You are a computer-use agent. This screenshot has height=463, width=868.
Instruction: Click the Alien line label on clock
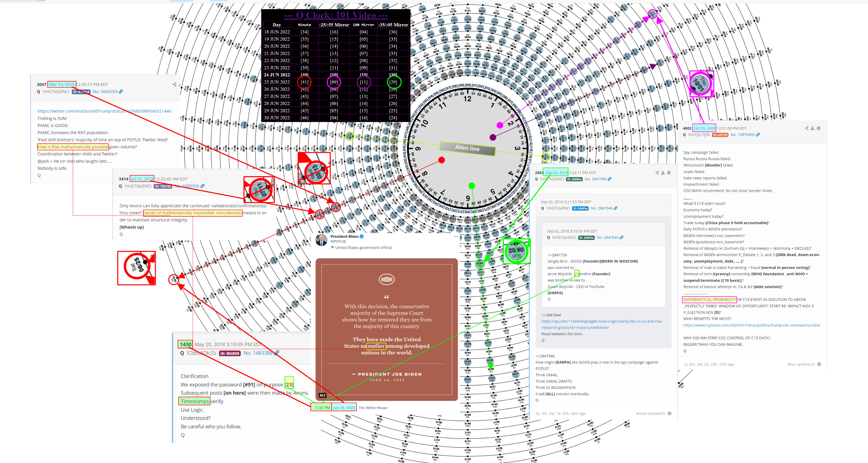(467, 148)
